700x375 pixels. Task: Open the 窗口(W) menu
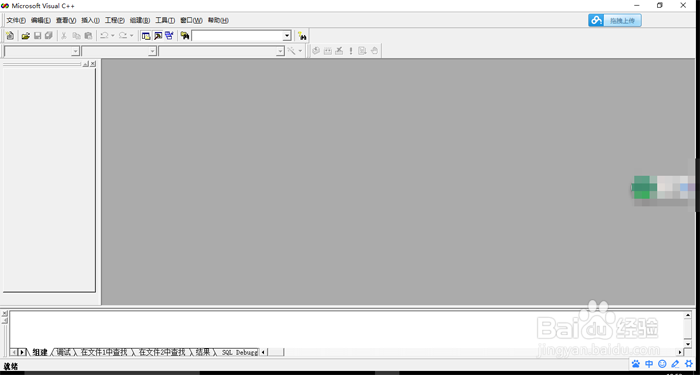coord(191,20)
